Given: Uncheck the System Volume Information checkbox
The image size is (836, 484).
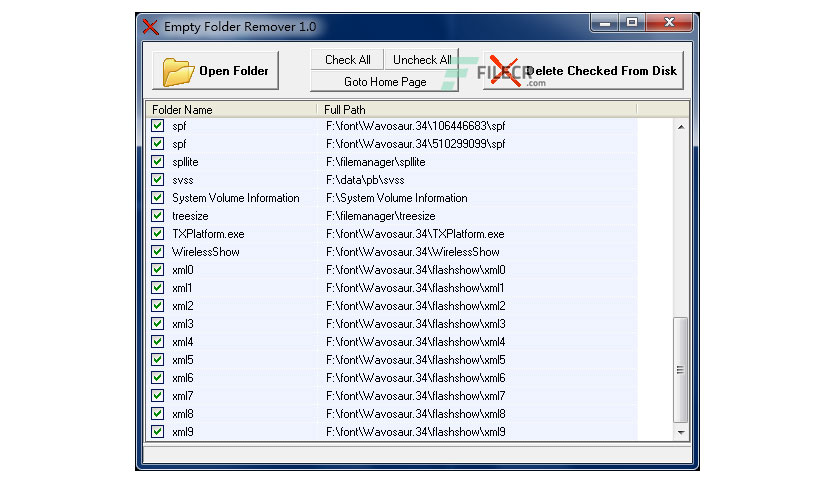Looking at the screenshot, I should coord(157,198).
